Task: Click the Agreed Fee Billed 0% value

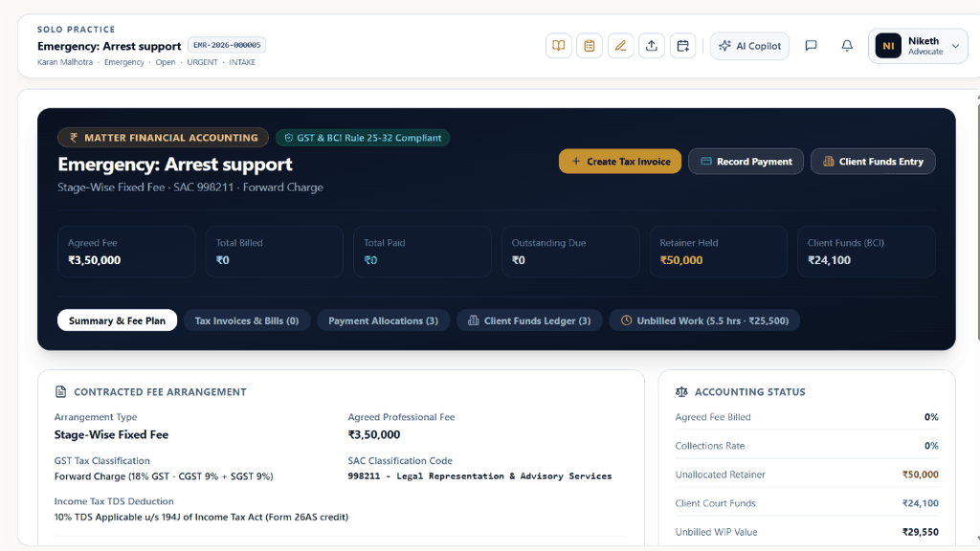Action: [931, 417]
